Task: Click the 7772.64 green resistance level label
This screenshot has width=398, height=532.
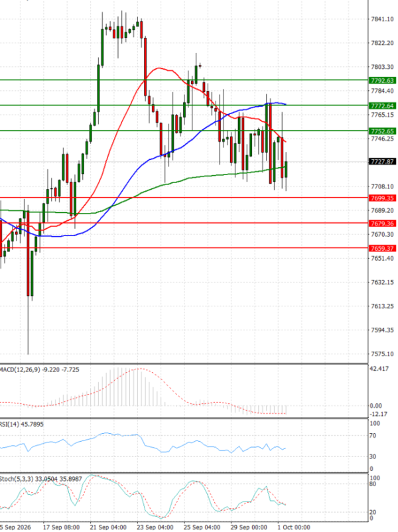Action: click(x=382, y=106)
